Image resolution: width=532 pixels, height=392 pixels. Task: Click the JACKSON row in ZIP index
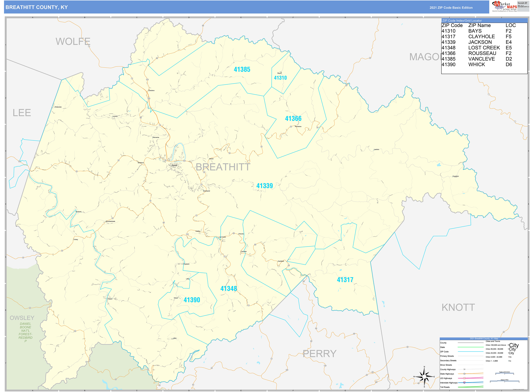coord(480,42)
